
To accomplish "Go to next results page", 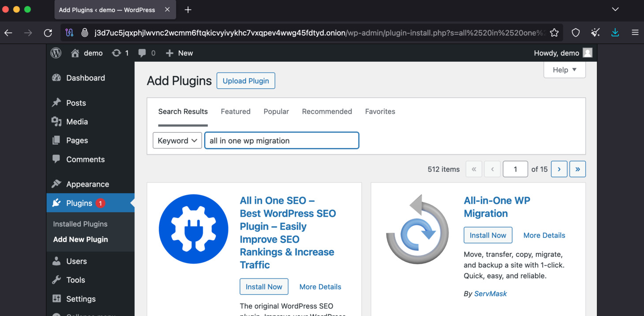I will 559,169.
